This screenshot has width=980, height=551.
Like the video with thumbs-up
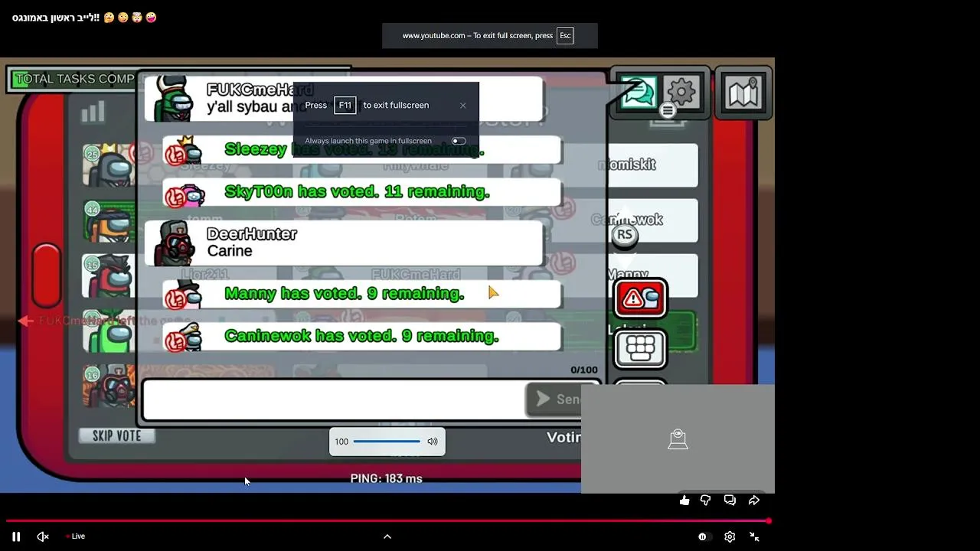click(684, 500)
